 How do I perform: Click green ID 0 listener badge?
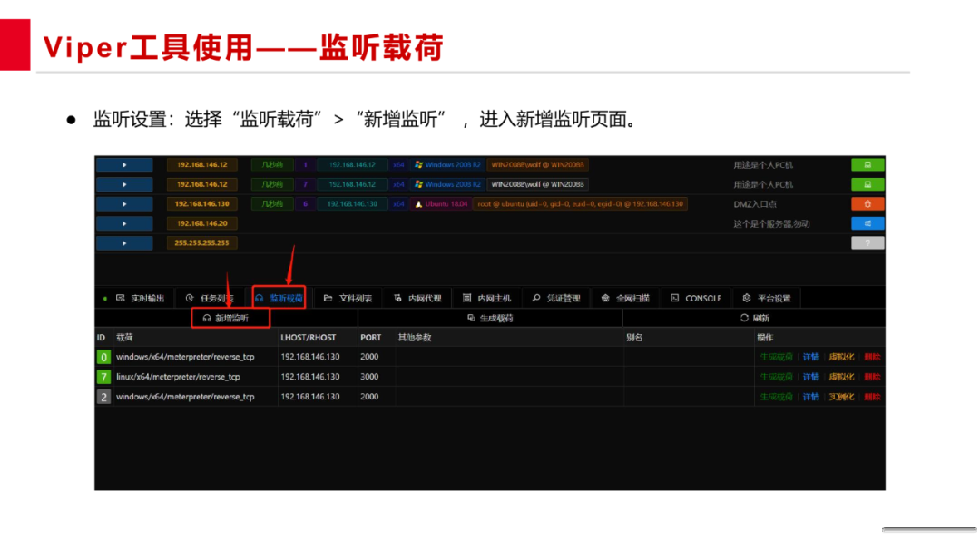click(x=103, y=357)
